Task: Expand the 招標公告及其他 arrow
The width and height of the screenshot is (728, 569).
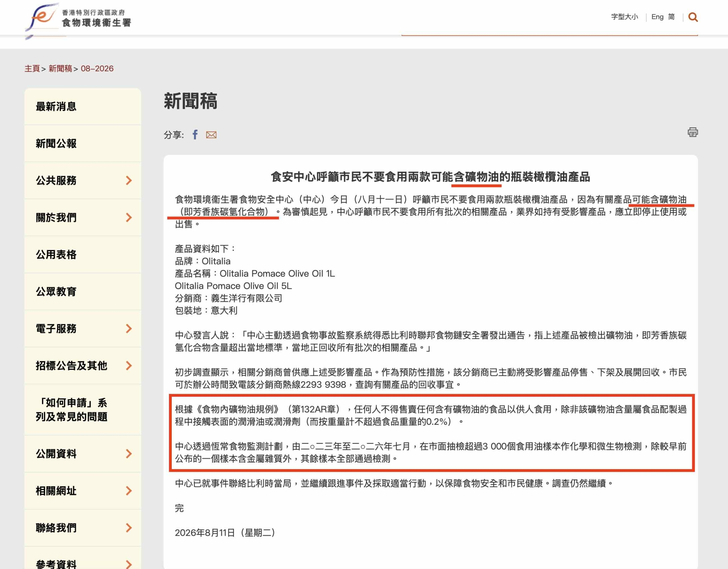Action: pyautogui.click(x=129, y=366)
